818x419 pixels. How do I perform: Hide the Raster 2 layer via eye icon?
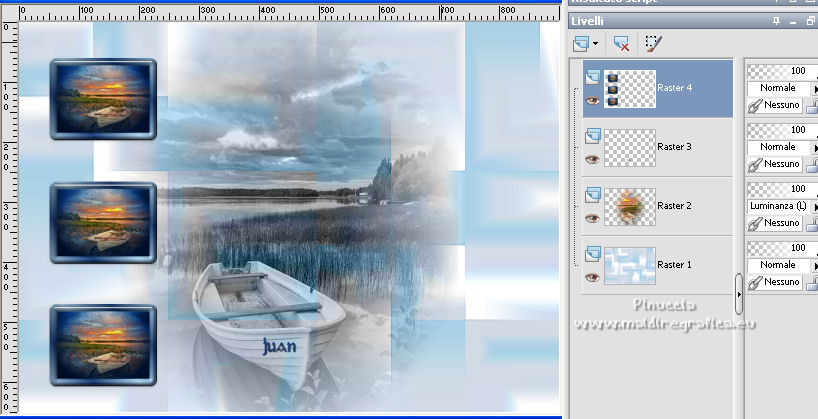592,219
